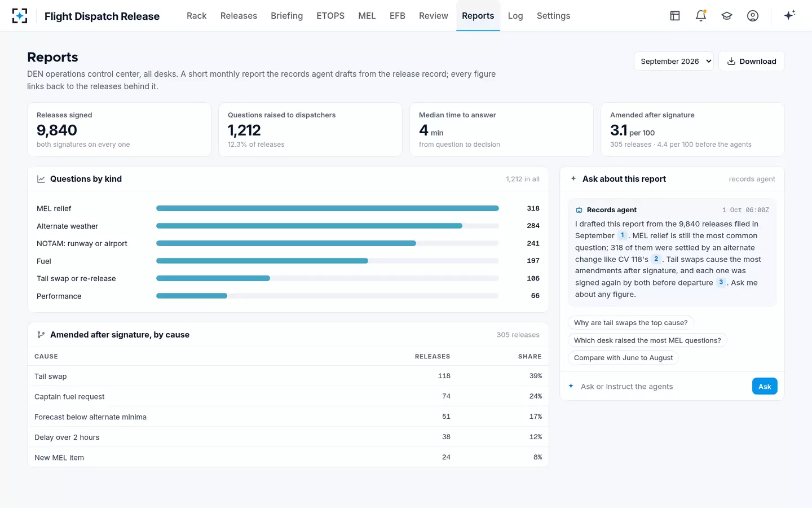Go to the Rack tab
The image size is (812, 508).
pyautogui.click(x=197, y=16)
